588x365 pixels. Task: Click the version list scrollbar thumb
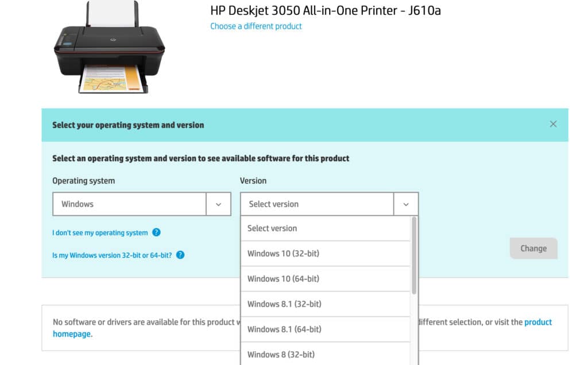pos(414,255)
